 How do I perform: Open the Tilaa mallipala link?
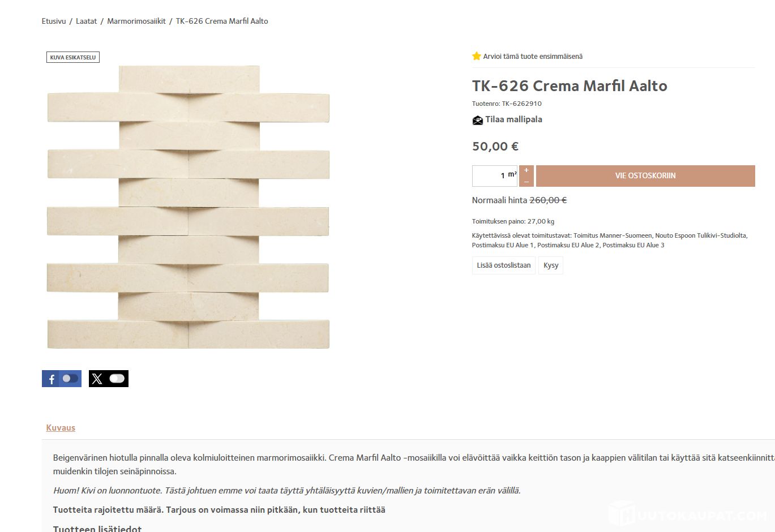[x=513, y=119]
